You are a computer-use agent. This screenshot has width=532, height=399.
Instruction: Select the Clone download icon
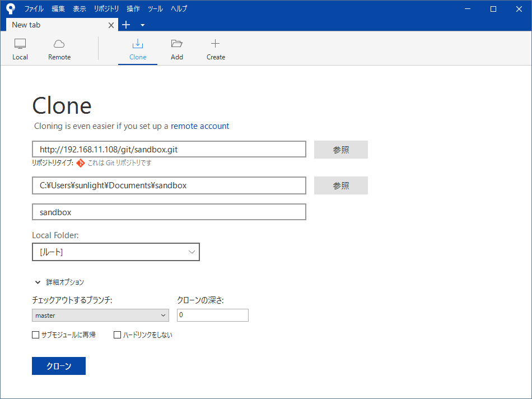pos(138,44)
